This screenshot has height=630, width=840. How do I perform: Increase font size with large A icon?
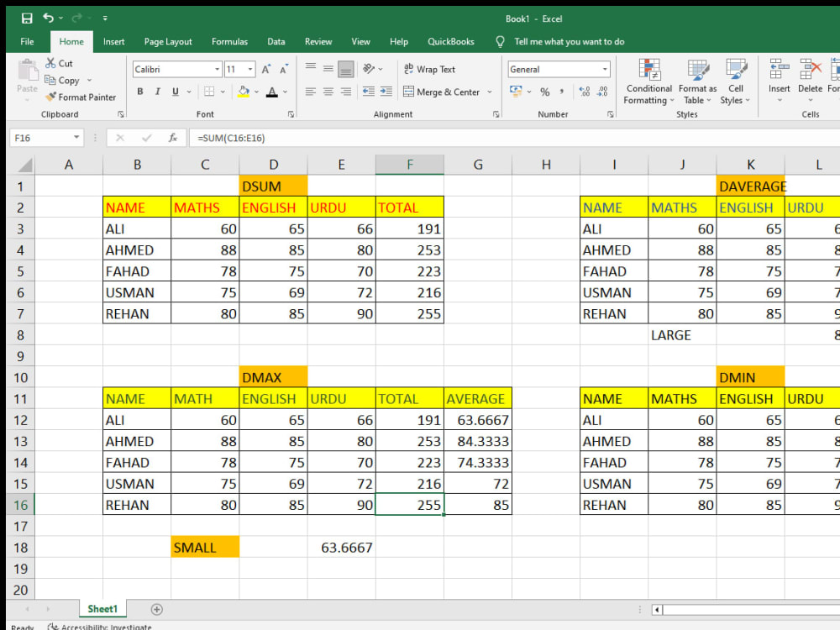(x=265, y=69)
